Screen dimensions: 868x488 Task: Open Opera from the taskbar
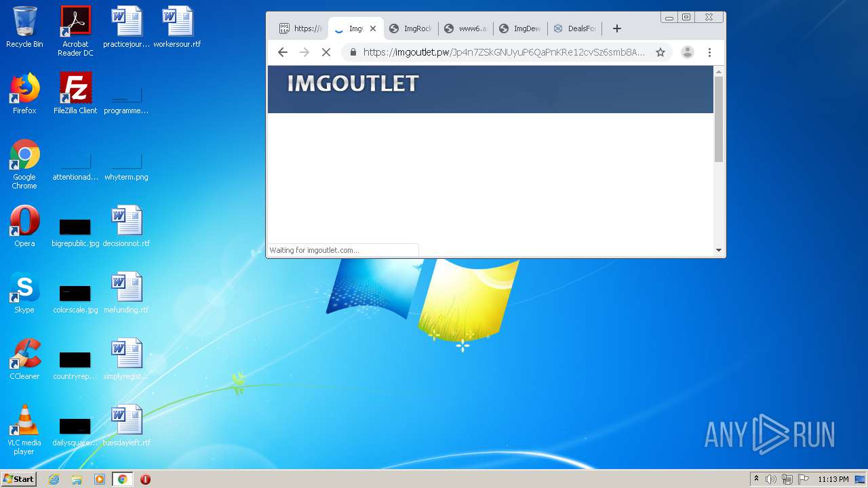point(145,479)
